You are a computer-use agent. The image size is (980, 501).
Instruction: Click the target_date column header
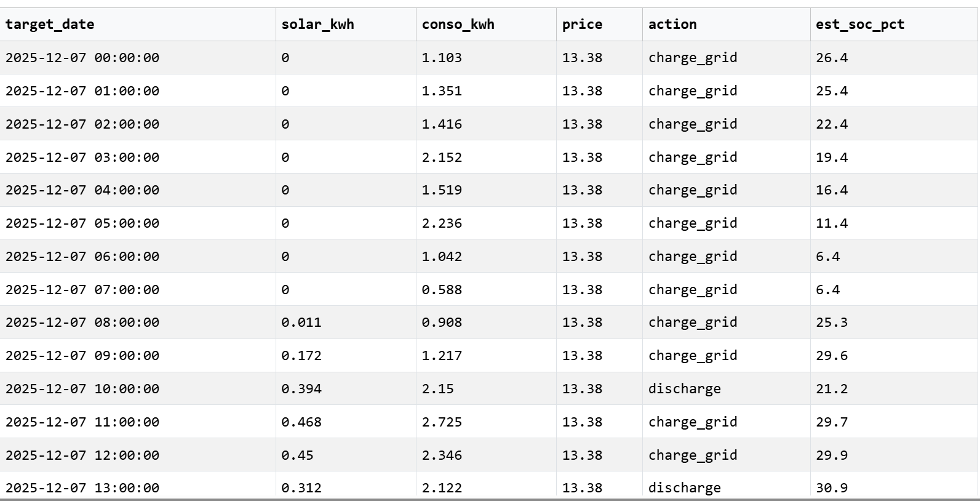click(50, 25)
